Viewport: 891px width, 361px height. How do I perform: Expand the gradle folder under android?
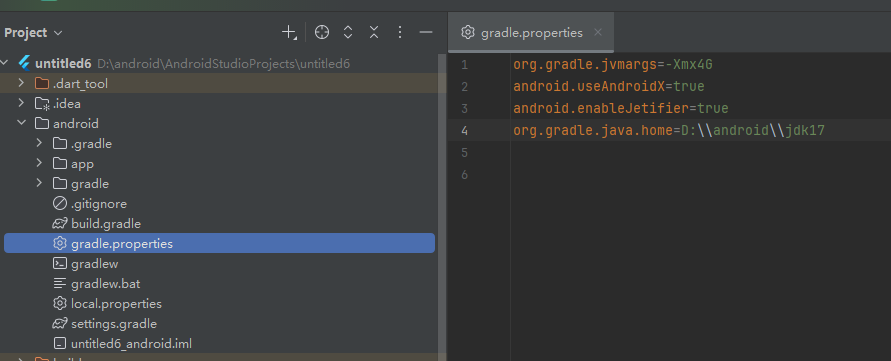click(x=39, y=184)
